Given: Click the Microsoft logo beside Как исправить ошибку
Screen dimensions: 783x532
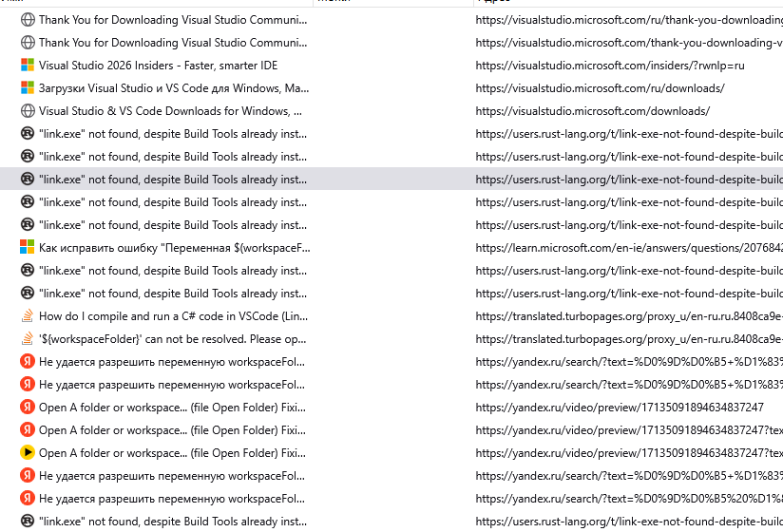Looking at the screenshot, I should tap(28, 248).
